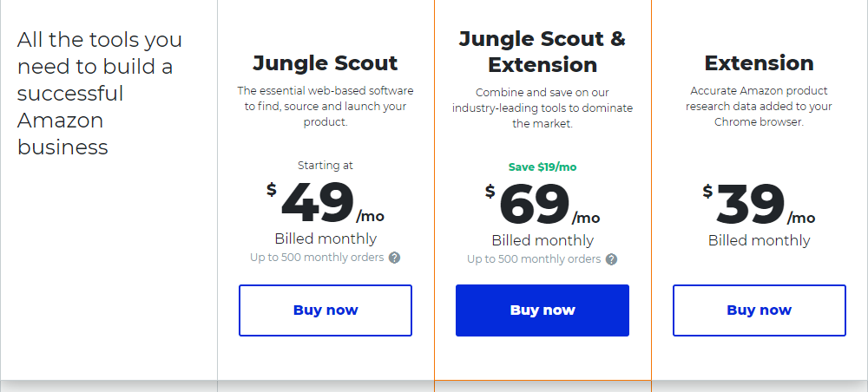868x392 pixels.
Task: Click the $69/mo price
Action: pyautogui.click(x=542, y=205)
